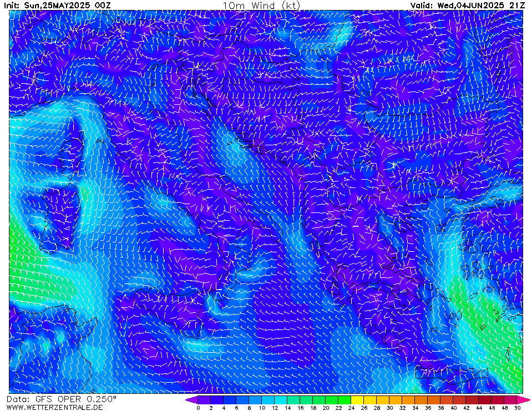Click the 'Data: GFS OPER 0.250°' text
The width and height of the screenshot is (532, 411).
click(x=62, y=399)
